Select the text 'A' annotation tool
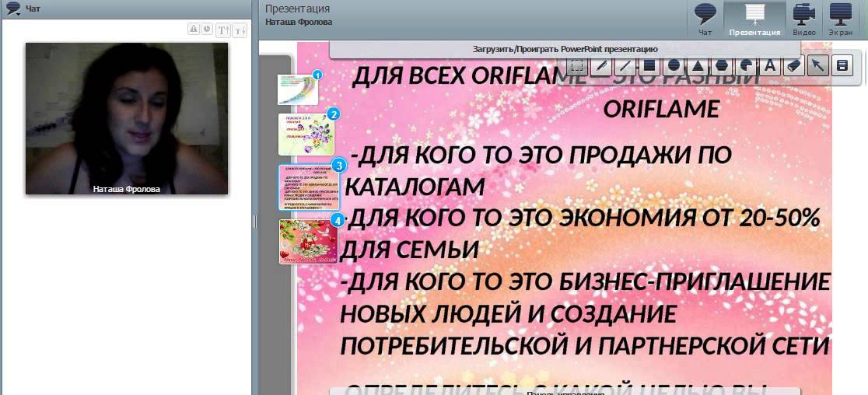Viewport: 868px width, 395px height. coord(769,66)
